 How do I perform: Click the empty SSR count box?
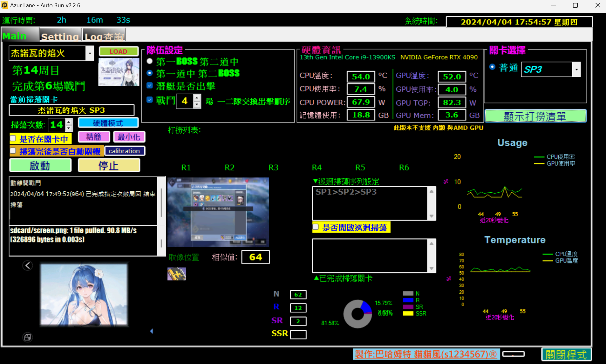point(298,334)
